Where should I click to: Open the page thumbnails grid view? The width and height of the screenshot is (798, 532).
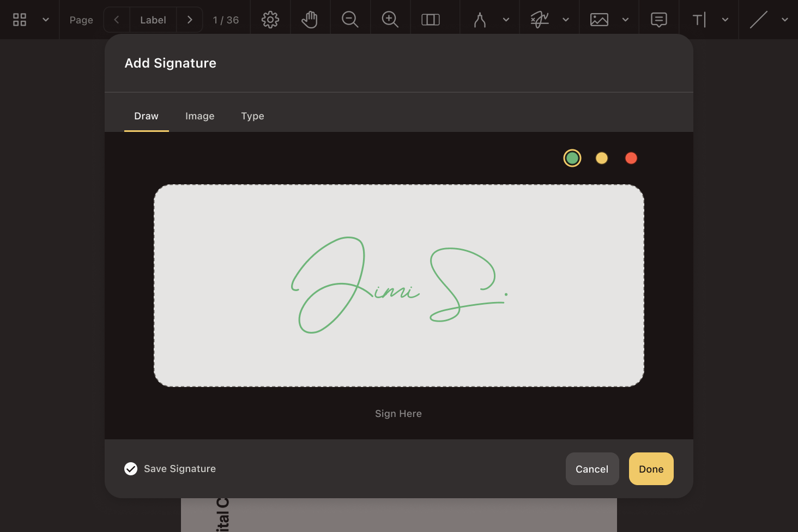tap(20, 20)
